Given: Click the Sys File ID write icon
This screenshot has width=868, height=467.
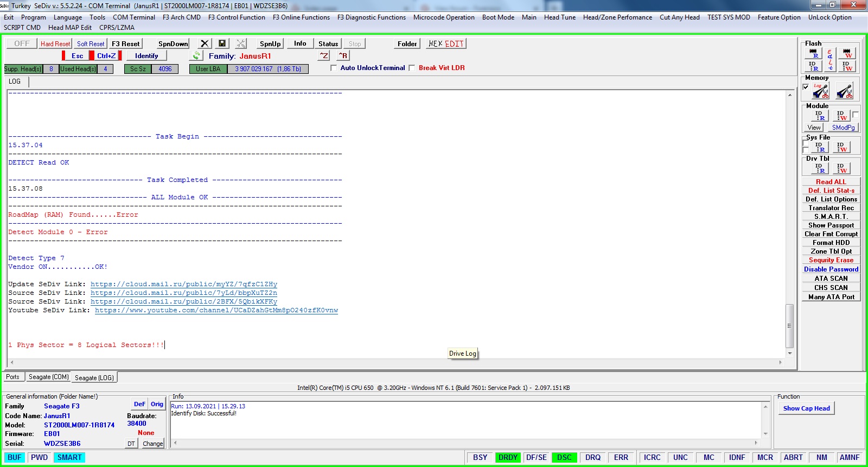Looking at the screenshot, I should tap(841, 147).
